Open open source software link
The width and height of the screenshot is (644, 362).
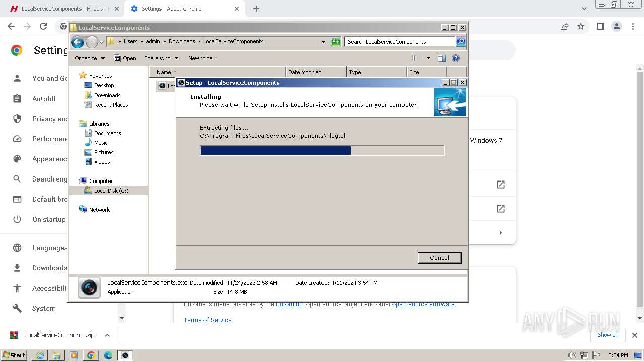[x=423, y=304]
